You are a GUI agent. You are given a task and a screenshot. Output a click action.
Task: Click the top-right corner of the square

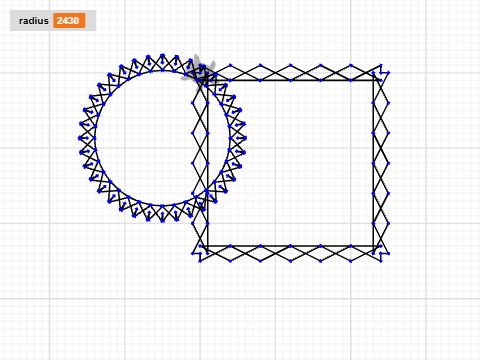[373, 80]
